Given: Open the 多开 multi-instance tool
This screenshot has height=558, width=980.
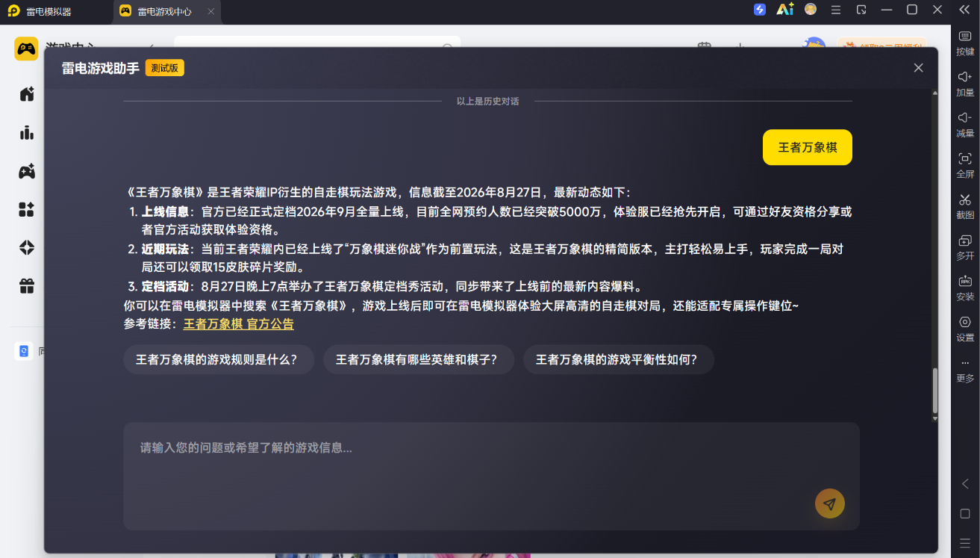Looking at the screenshot, I should (965, 247).
